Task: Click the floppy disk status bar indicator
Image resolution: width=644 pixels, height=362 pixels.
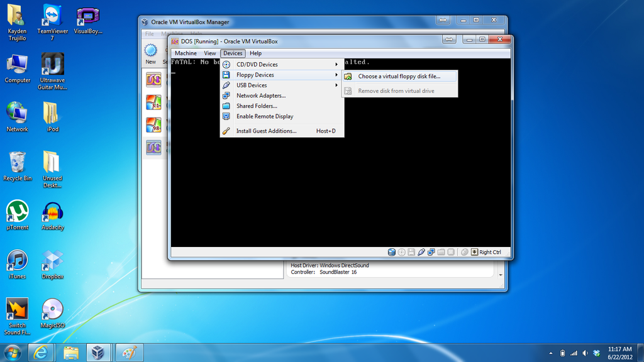Action: coord(411,252)
